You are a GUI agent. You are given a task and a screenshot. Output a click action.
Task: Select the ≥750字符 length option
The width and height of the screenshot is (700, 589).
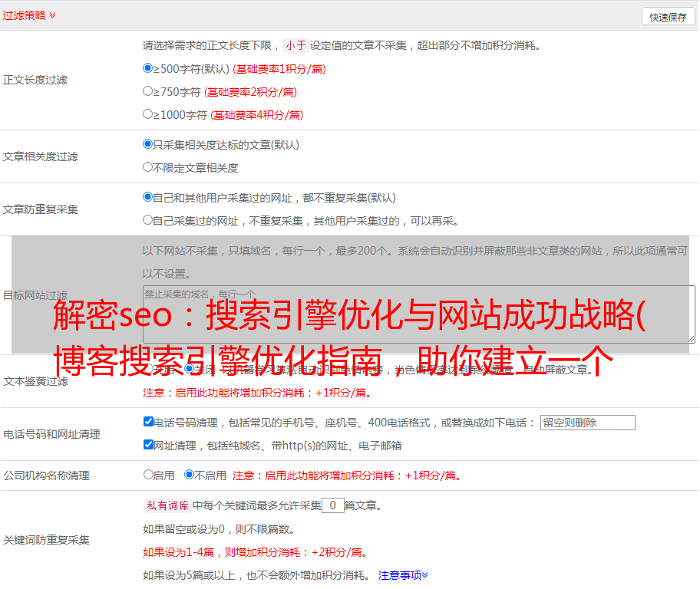[x=148, y=91]
